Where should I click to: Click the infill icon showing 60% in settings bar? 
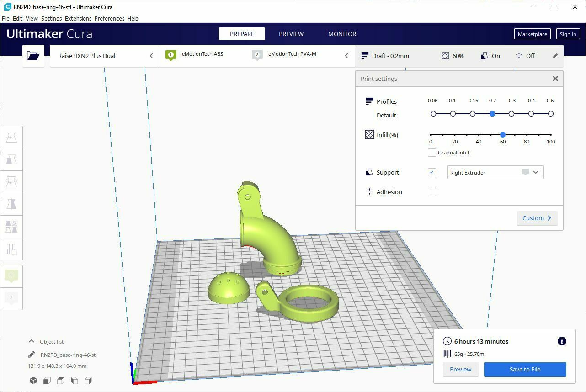click(x=445, y=56)
